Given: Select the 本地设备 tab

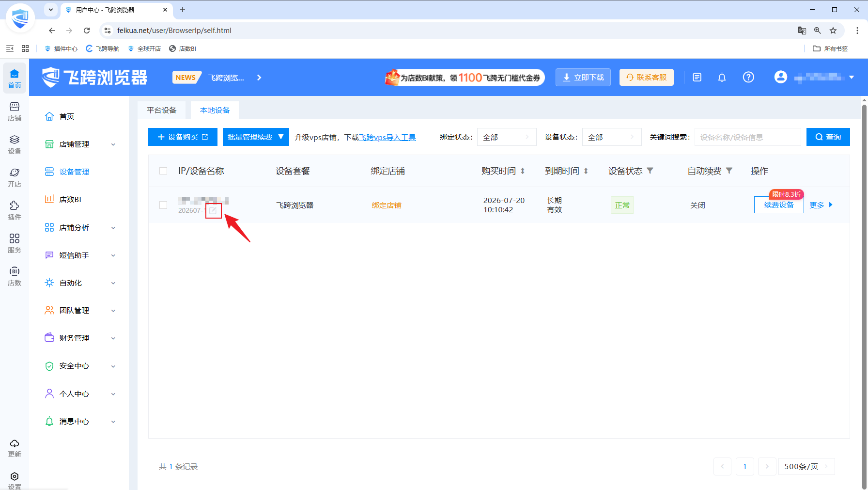Looking at the screenshot, I should 215,111.
